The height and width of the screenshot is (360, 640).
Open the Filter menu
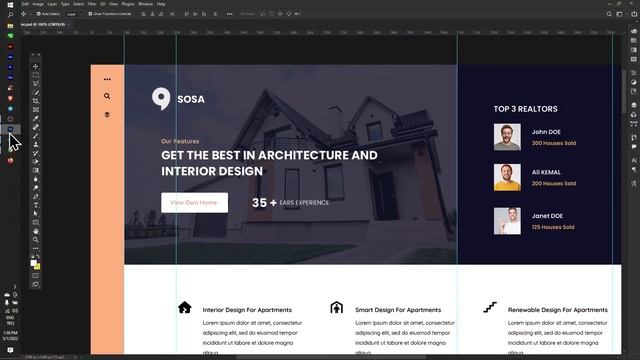pyautogui.click(x=92, y=4)
